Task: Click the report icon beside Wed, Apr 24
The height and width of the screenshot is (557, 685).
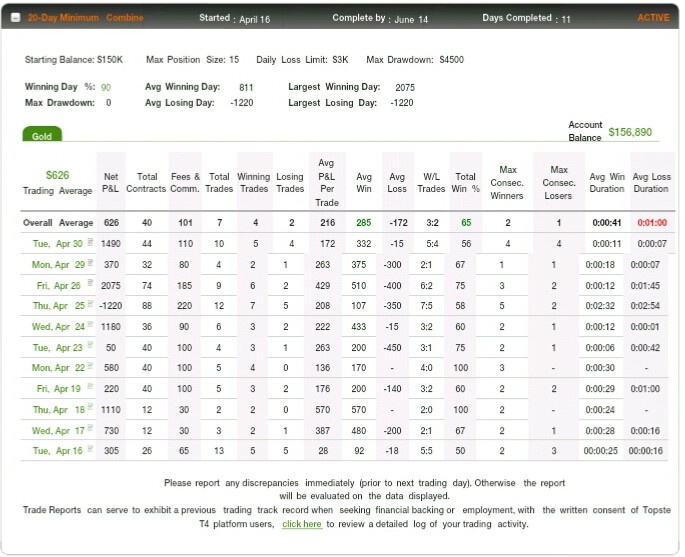Action: pos(90,325)
